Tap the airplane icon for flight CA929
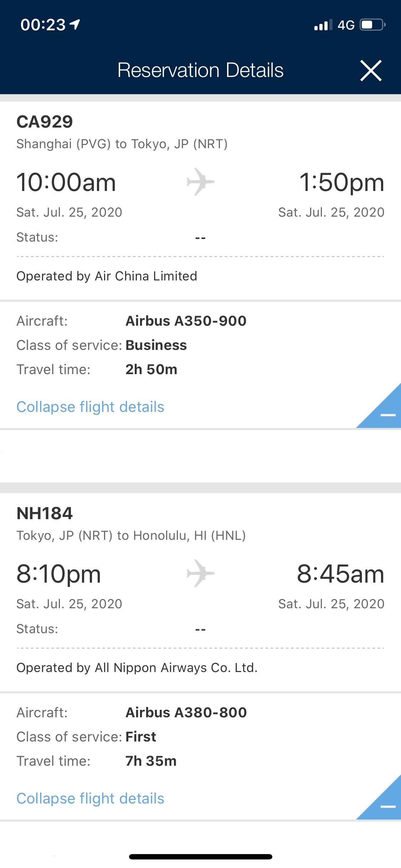The height and width of the screenshot is (868, 401). pos(200,182)
